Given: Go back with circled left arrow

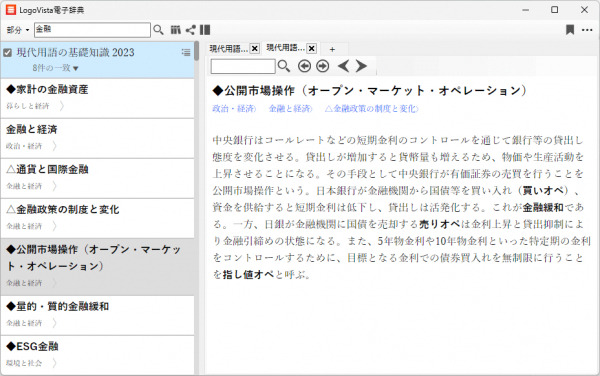Looking at the screenshot, I should pyautogui.click(x=304, y=66).
